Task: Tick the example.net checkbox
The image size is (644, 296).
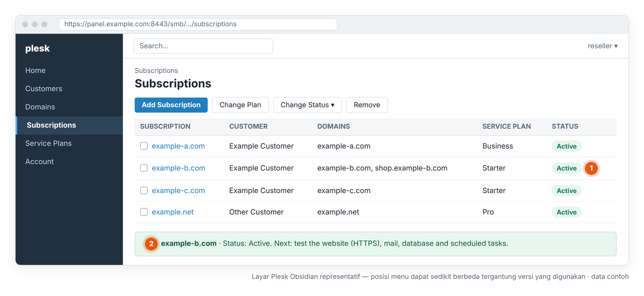Action: click(144, 212)
